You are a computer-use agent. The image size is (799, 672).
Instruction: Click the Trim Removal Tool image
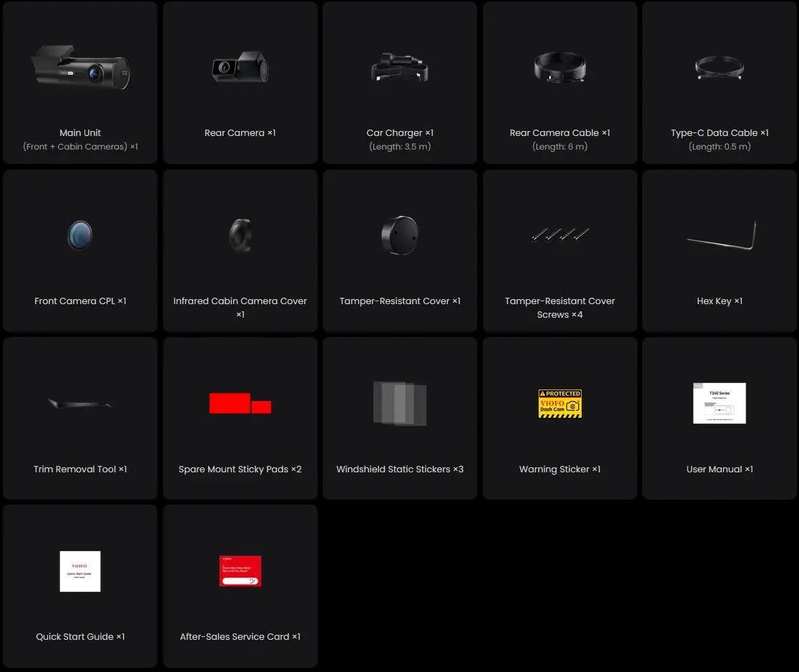[x=80, y=404]
